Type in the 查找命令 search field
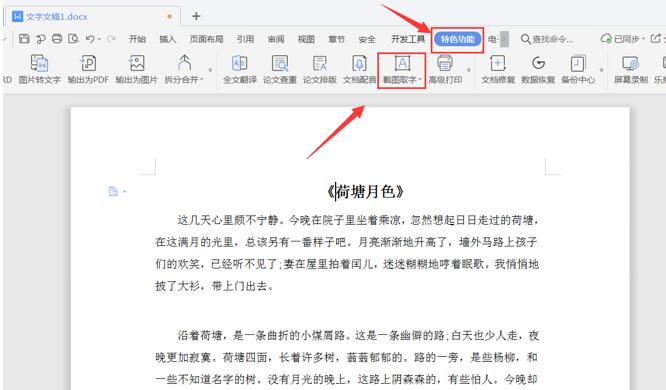666x390 pixels. click(x=552, y=39)
